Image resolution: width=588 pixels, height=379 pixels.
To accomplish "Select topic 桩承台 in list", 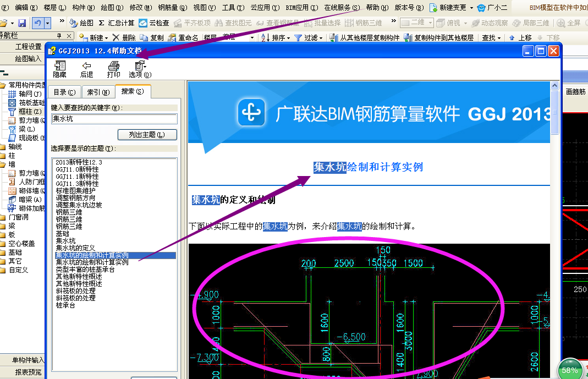I will 65,305.
